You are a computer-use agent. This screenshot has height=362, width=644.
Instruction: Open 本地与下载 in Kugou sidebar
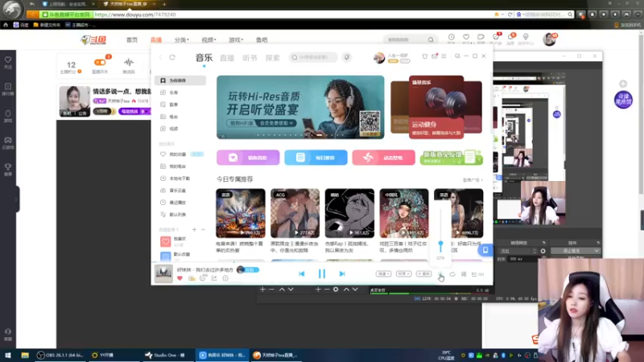pyautogui.click(x=180, y=179)
